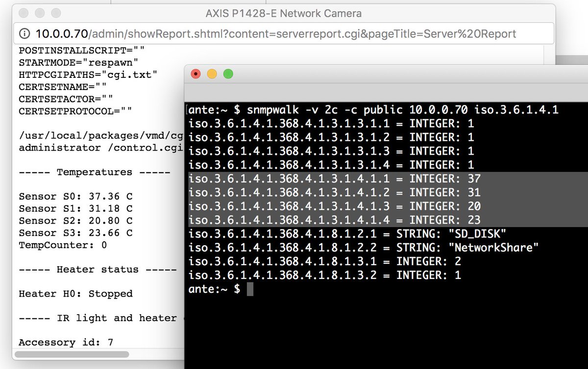Viewport: 588px width, 369px height.
Task: Click STARTMODE="respawn" line in report
Action: coord(78,63)
